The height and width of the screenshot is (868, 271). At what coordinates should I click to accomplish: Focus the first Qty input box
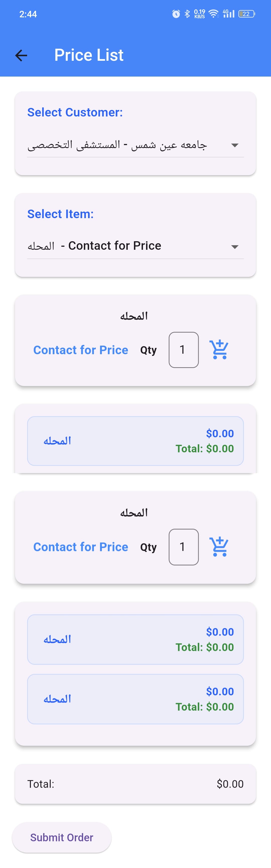tap(183, 350)
